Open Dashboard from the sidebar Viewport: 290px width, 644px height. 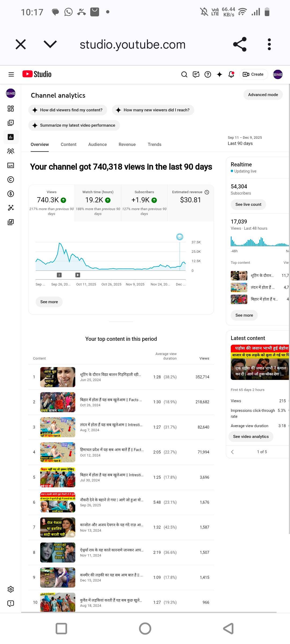pyautogui.click(x=11, y=108)
